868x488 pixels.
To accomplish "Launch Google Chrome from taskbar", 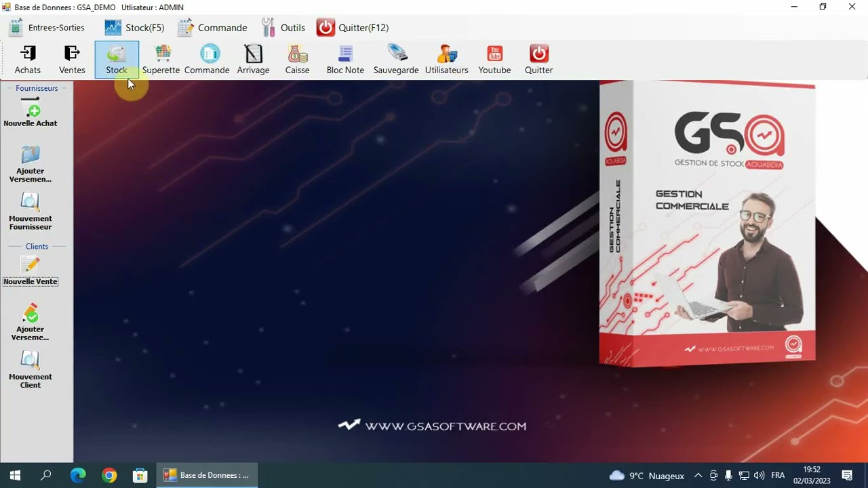I will pyautogui.click(x=109, y=475).
